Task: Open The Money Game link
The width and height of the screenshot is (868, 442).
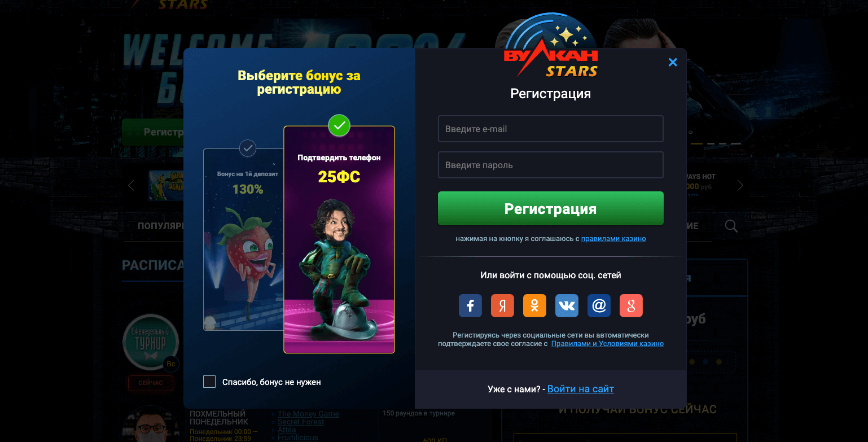Action: (308, 414)
